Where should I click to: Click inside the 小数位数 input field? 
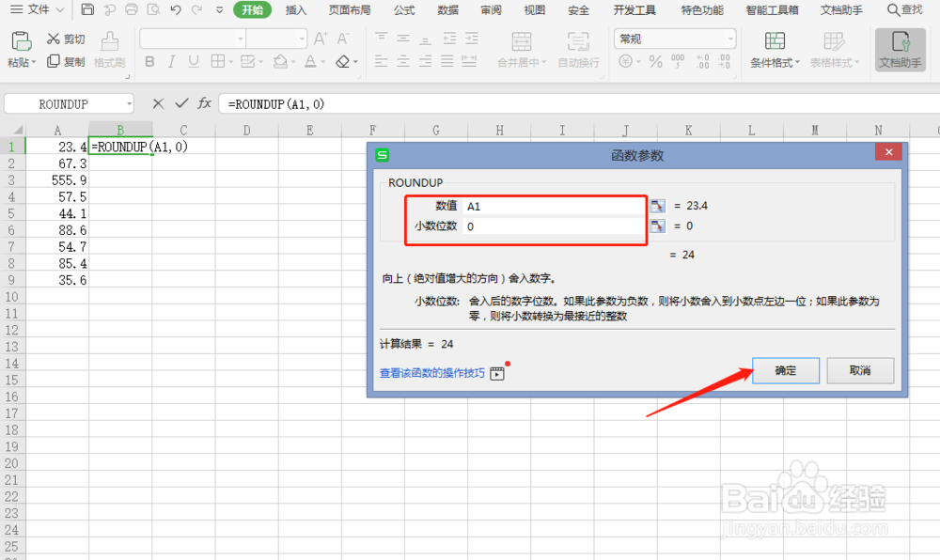pos(555,226)
